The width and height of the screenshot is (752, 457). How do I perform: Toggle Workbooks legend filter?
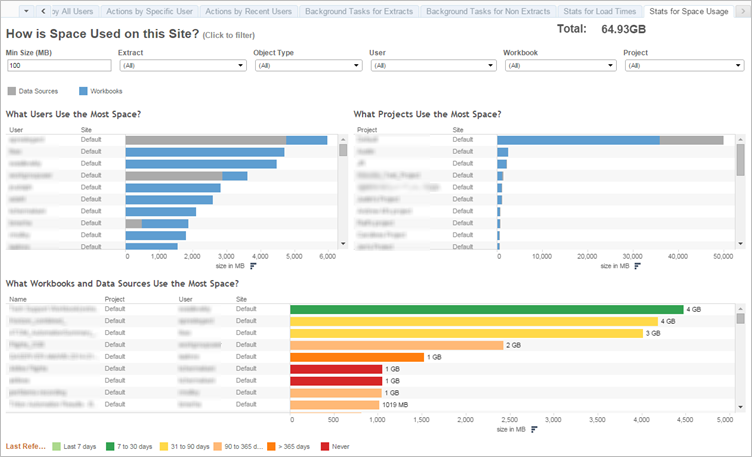click(x=101, y=91)
